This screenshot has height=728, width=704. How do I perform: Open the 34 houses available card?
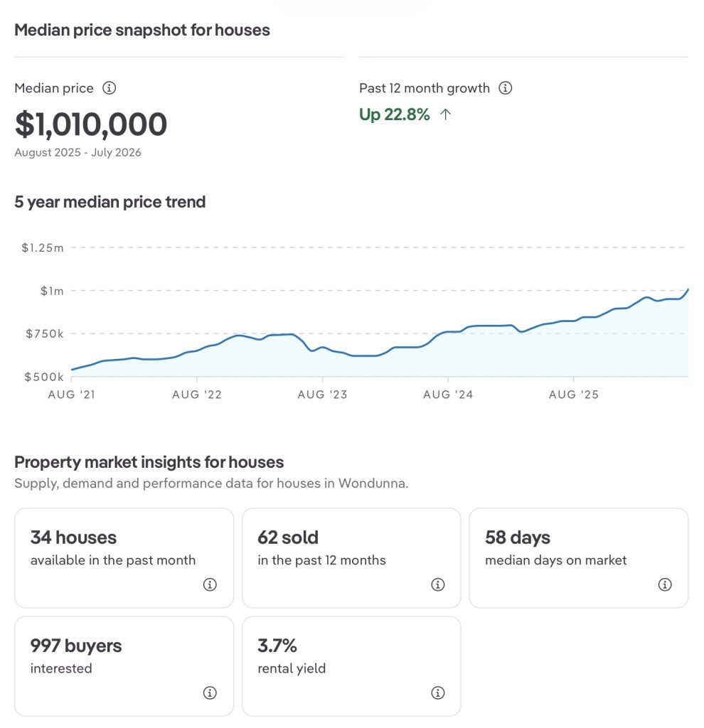(124, 557)
